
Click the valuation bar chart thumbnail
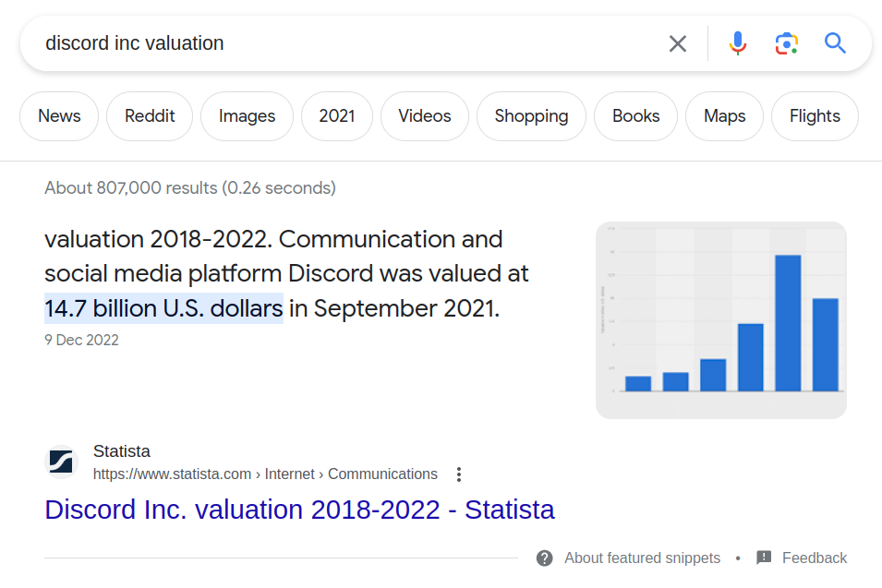click(721, 320)
